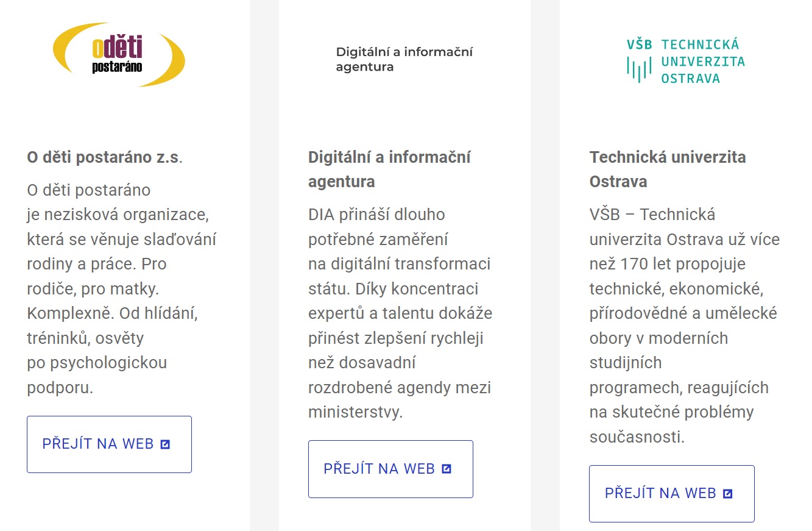Click the O děti postaráno logo
Viewport: 812px width, 531px height.
[x=119, y=55]
